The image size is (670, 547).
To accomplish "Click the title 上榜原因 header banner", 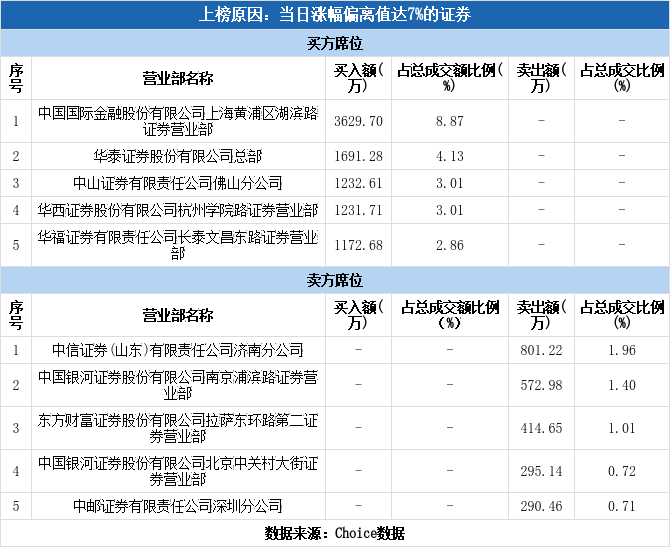I will tap(335, 15).
